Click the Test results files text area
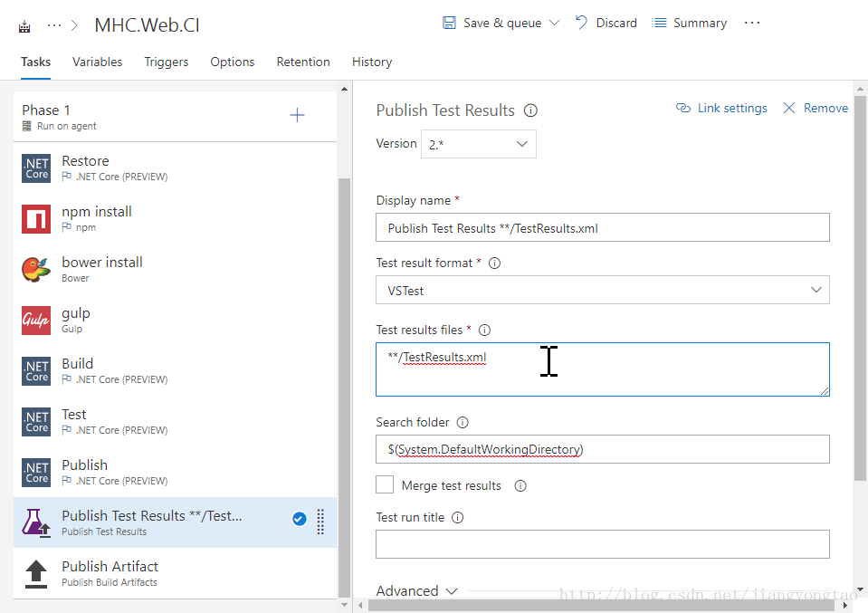 (x=602, y=369)
